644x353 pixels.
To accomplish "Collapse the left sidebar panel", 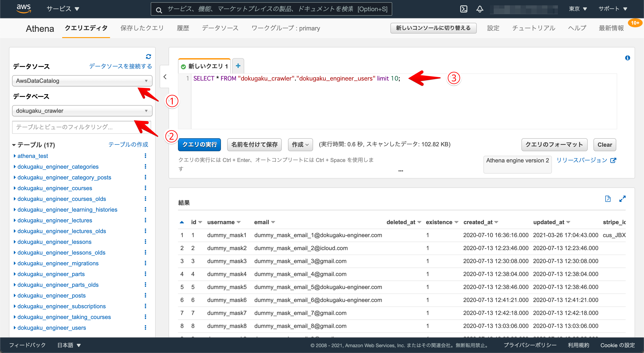I will click(165, 77).
